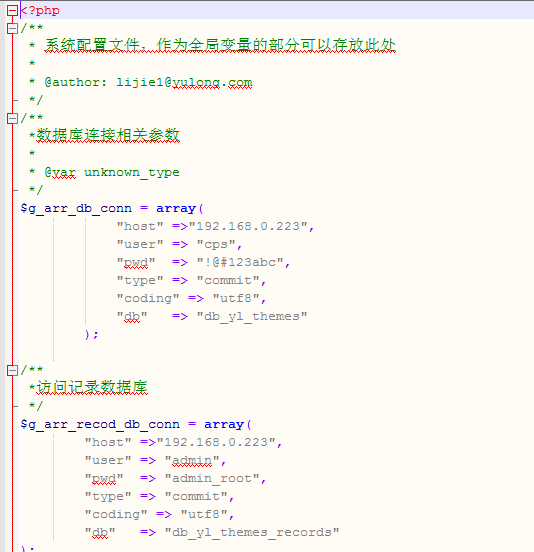Click the $g_arr_db_conn variable name
The width and height of the screenshot is (534, 552).
[x=76, y=208]
